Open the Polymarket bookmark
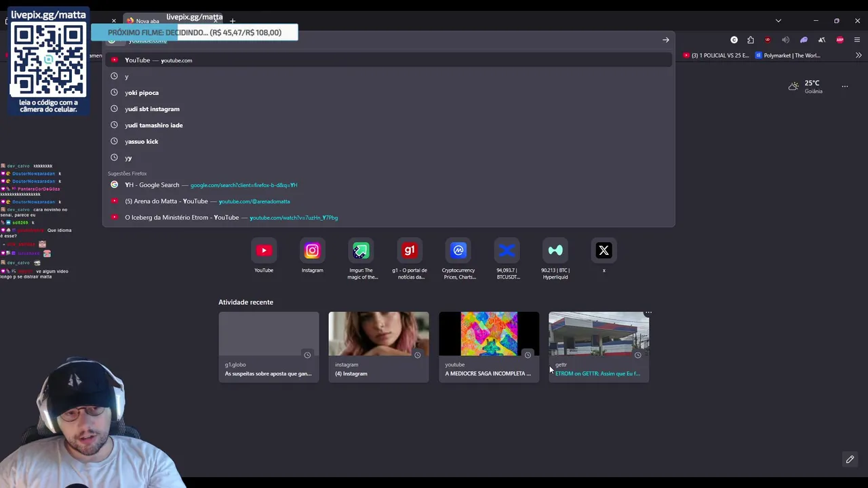The height and width of the screenshot is (488, 868). coord(788,56)
